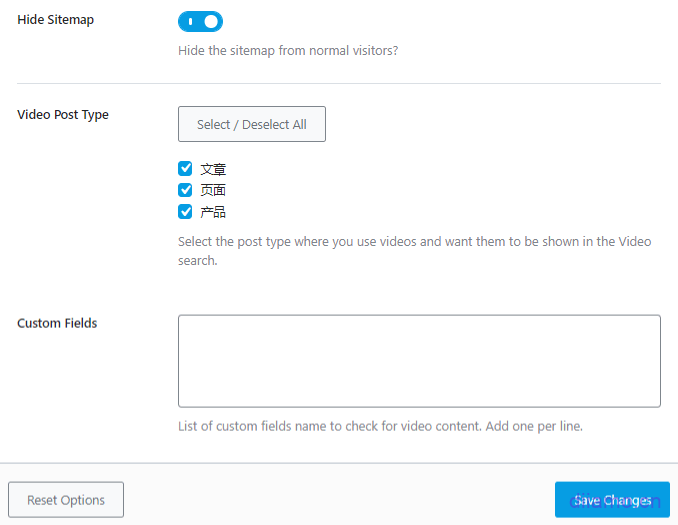Click the Custom Fields setting label
Screen dimensions: 678x525
click(x=57, y=324)
